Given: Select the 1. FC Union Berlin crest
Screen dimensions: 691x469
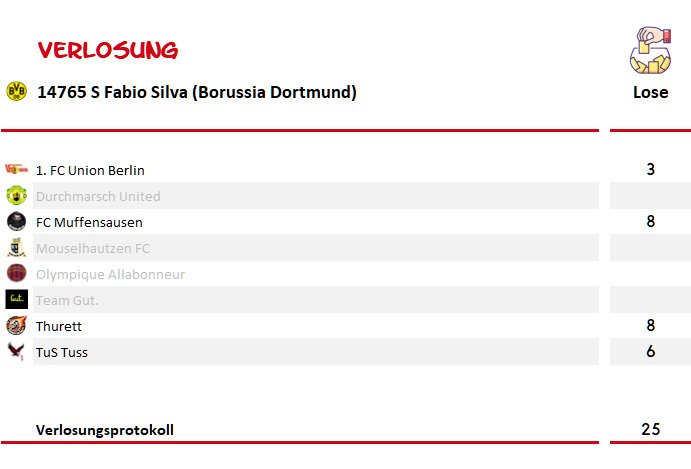Looking at the screenshot, I should (16, 169).
